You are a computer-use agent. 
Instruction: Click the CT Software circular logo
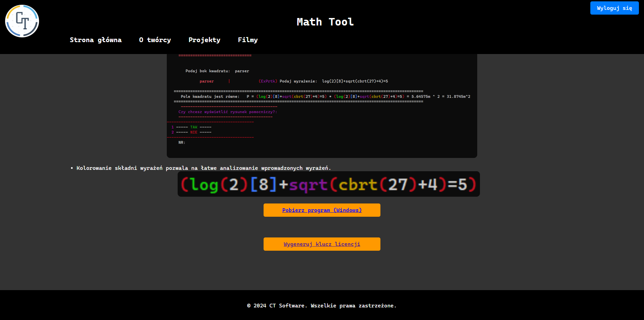tap(22, 21)
